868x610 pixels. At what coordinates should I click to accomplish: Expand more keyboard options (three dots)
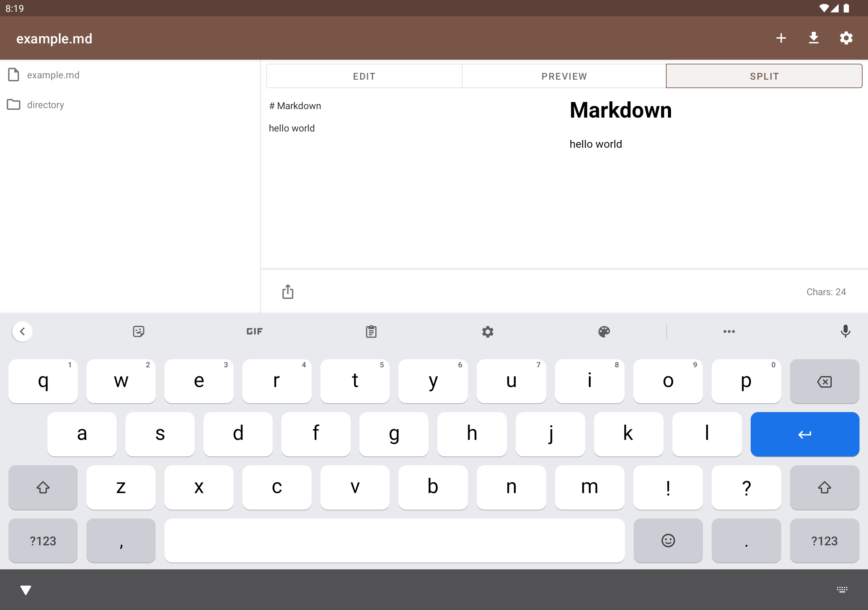[x=729, y=331]
